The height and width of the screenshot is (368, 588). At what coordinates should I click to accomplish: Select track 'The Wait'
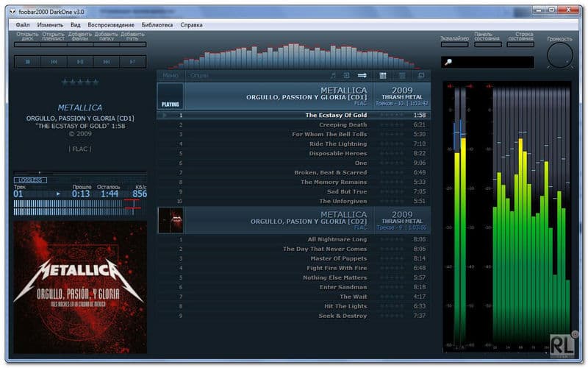(293, 297)
